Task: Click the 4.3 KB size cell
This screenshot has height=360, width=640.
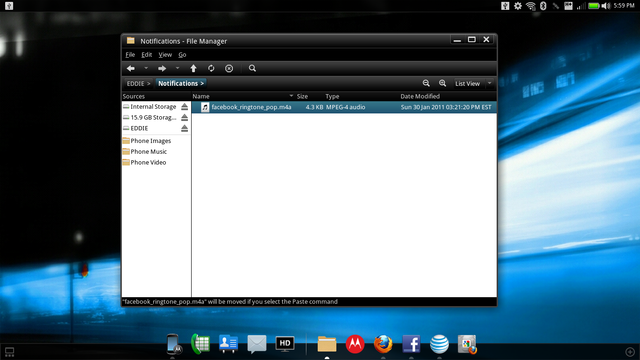Action: click(314, 107)
